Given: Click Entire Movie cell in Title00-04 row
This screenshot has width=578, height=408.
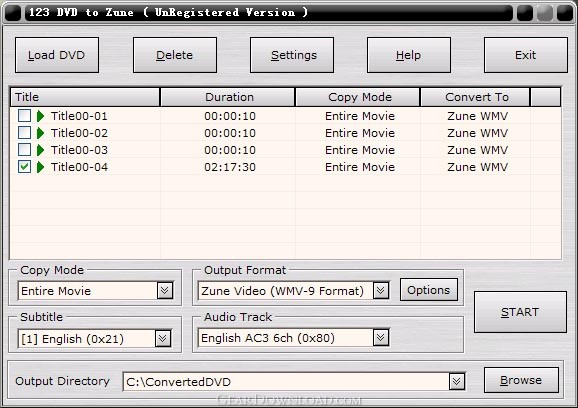Looking at the screenshot, I should pos(360,167).
